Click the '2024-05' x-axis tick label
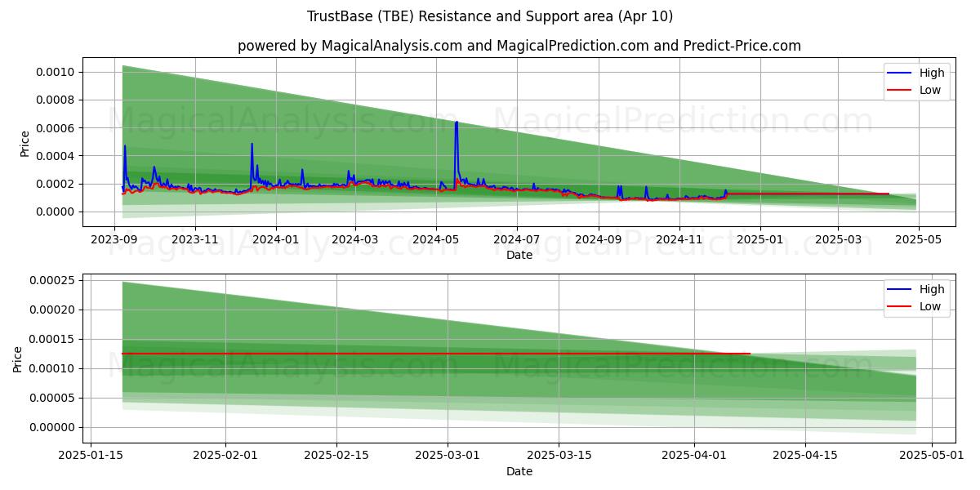 point(435,239)
